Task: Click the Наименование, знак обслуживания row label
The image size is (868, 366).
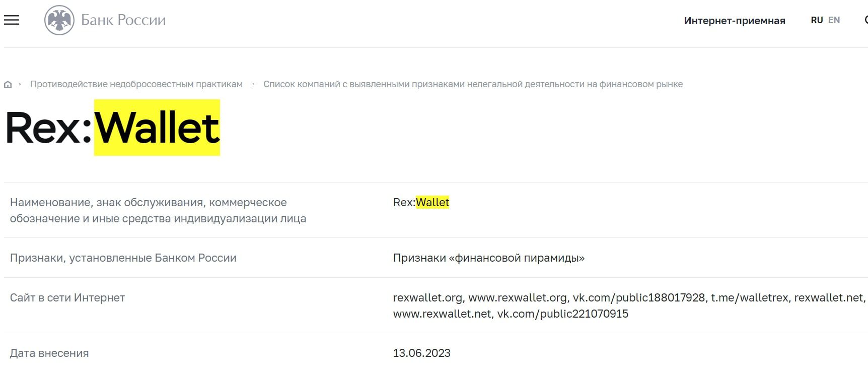Action: coord(158,210)
